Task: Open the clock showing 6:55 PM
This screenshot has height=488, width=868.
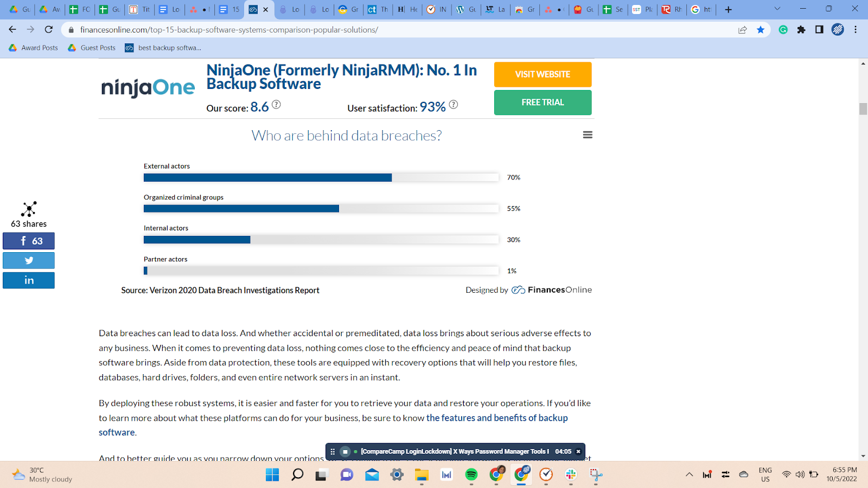Action: (x=842, y=474)
